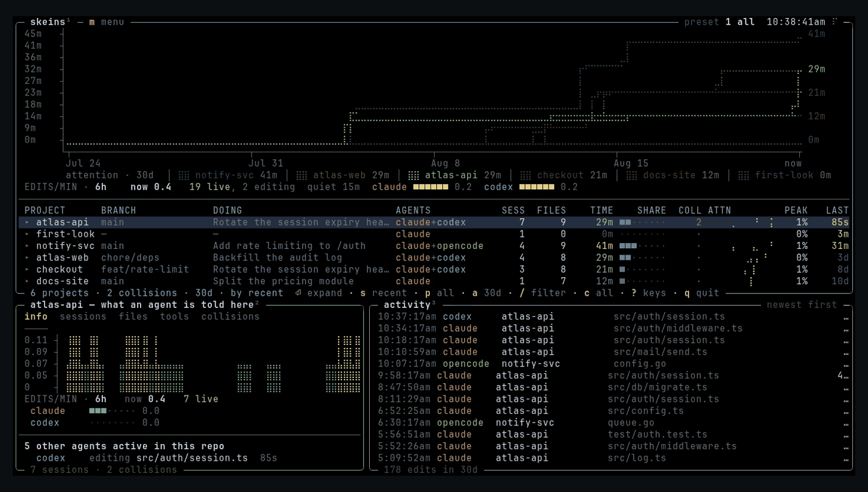Expand the first-look project row

[27, 234]
